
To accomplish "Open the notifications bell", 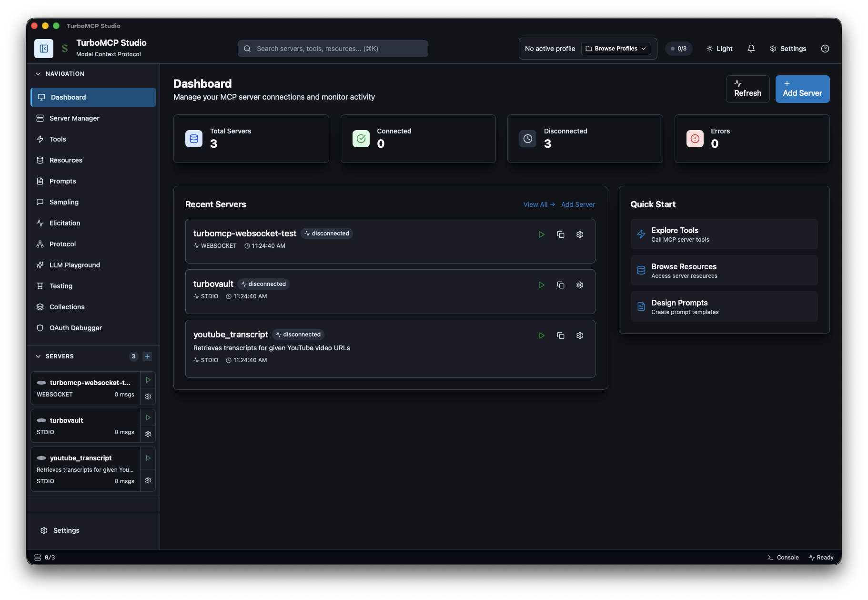I will tap(751, 49).
